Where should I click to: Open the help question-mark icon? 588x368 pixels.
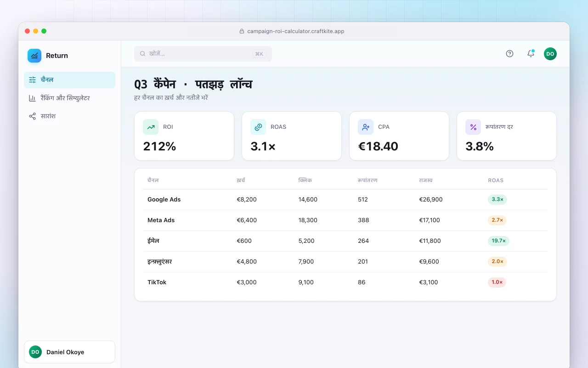(509, 54)
